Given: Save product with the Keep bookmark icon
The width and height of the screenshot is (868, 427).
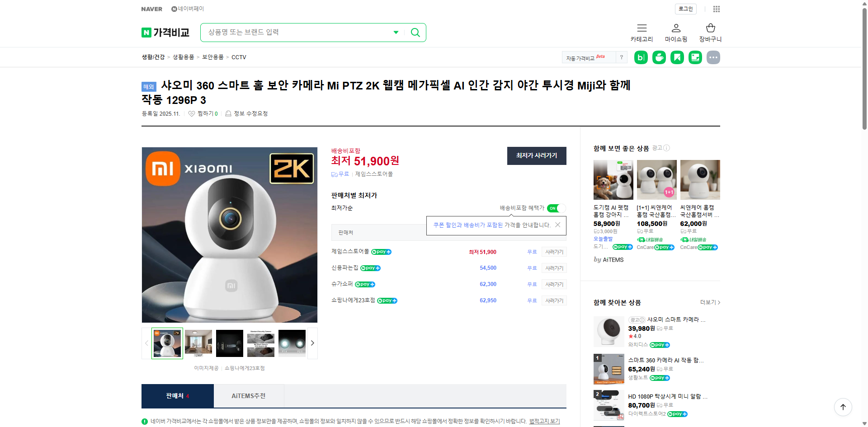Looking at the screenshot, I should 677,57.
